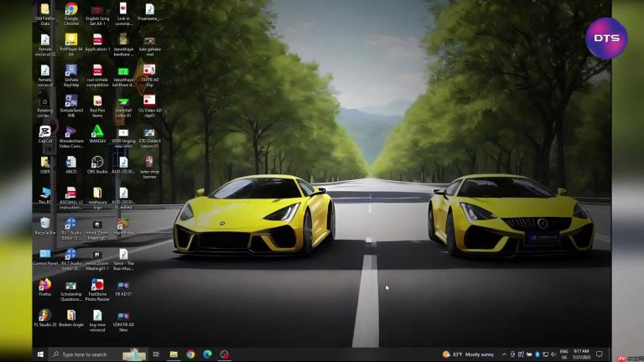Select the PotPlayer 64 bit shortcut
Viewport: 644px width, 362px height.
point(71,44)
